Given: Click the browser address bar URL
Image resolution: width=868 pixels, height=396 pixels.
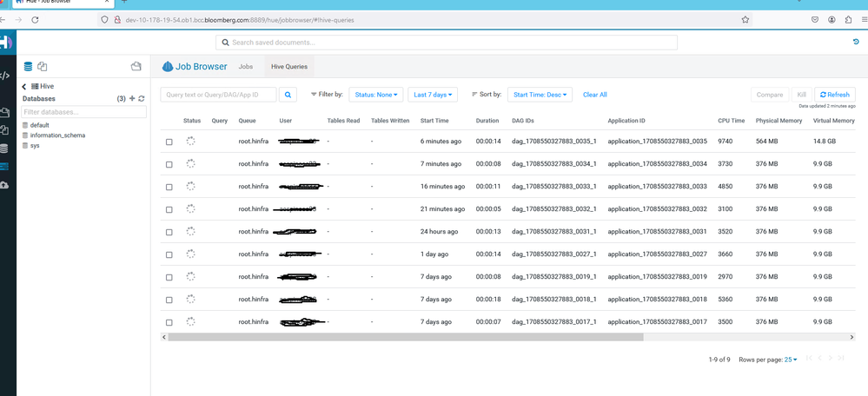Looking at the screenshot, I should point(240,19).
